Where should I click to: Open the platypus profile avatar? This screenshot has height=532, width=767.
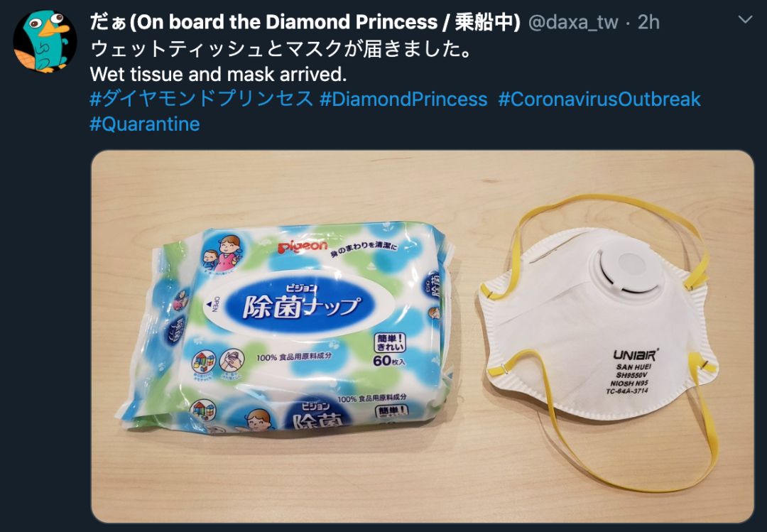tap(45, 42)
